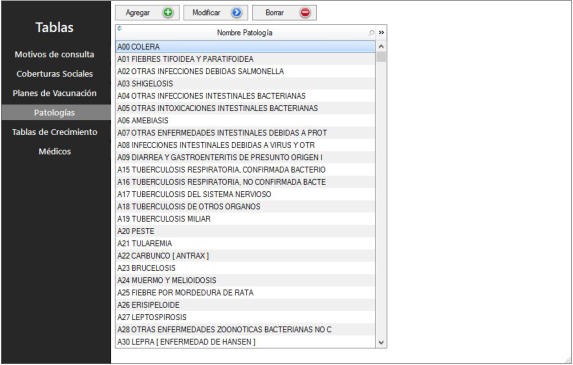Select the A06 AMEBIASIS row
Image resolution: width=573 pixels, height=365 pixels.
click(x=246, y=121)
